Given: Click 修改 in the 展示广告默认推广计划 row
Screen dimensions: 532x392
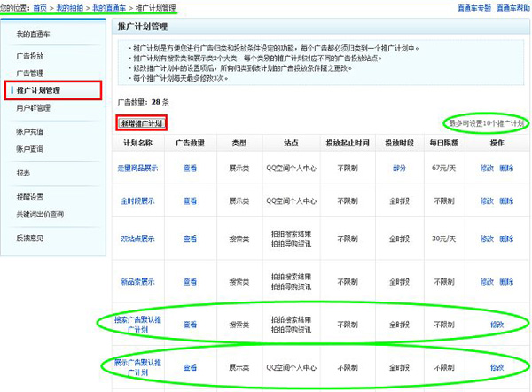Looking at the screenshot, I should 497,367.
